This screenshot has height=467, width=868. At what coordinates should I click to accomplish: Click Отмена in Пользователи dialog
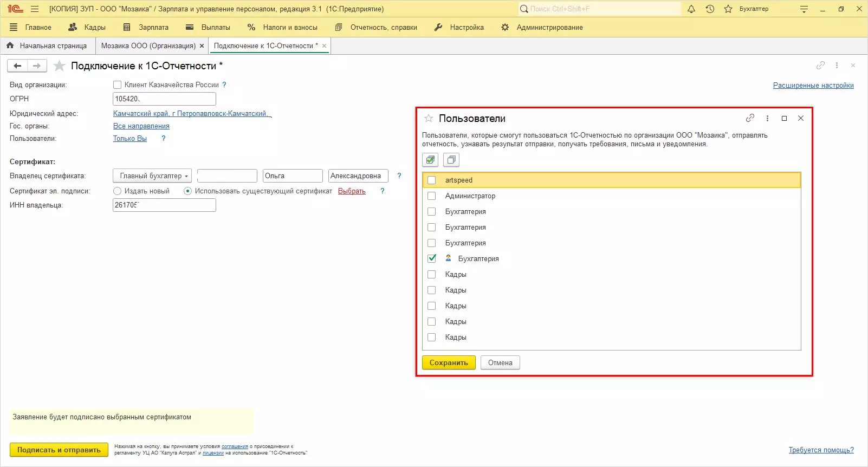pyautogui.click(x=500, y=362)
